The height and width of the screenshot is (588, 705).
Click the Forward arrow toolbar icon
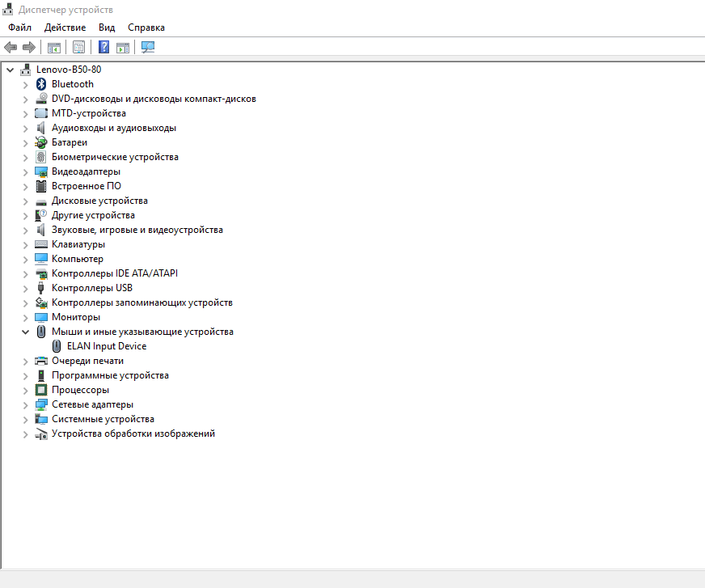pos(29,47)
